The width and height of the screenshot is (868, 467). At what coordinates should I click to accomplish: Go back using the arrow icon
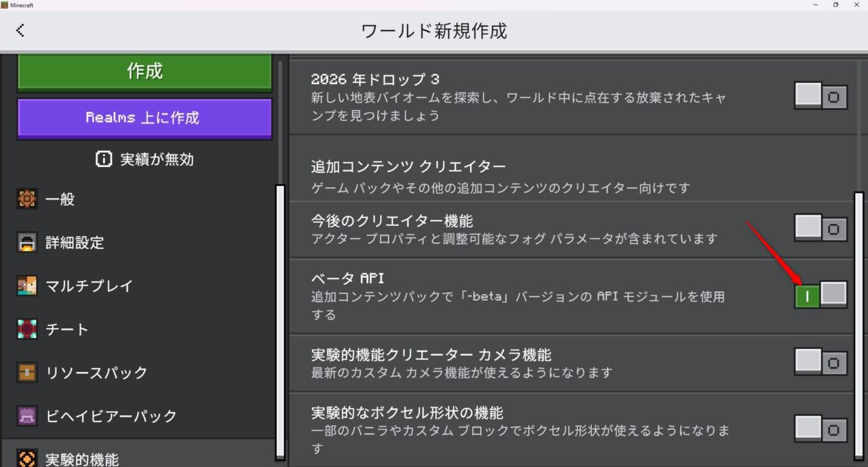20,30
